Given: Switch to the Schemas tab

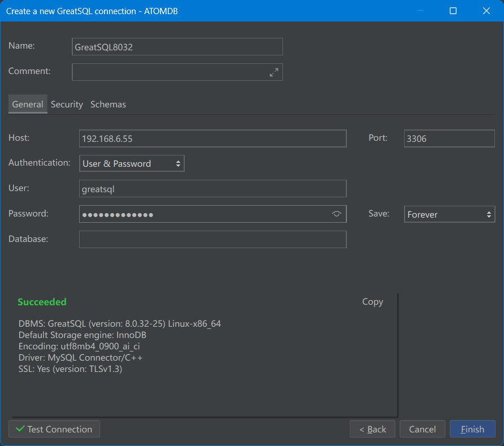Looking at the screenshot, I should pos(108,105).
